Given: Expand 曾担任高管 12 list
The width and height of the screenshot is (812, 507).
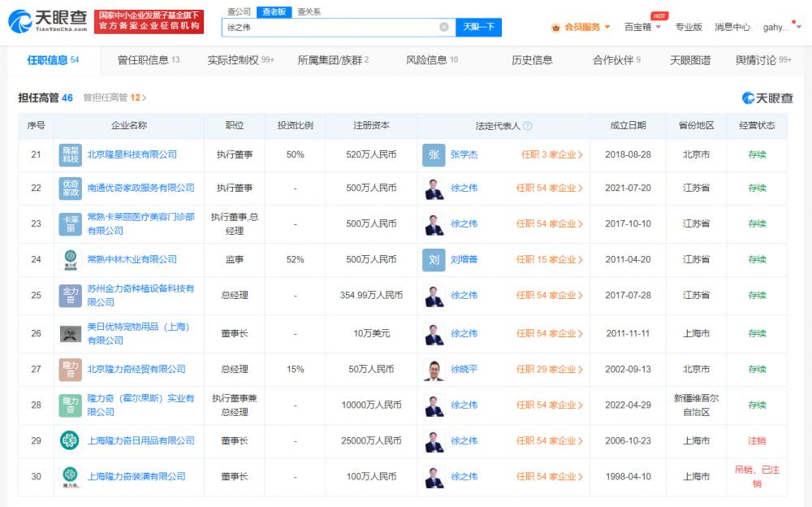Looking at the screenshot, I should tap(115, 97).
